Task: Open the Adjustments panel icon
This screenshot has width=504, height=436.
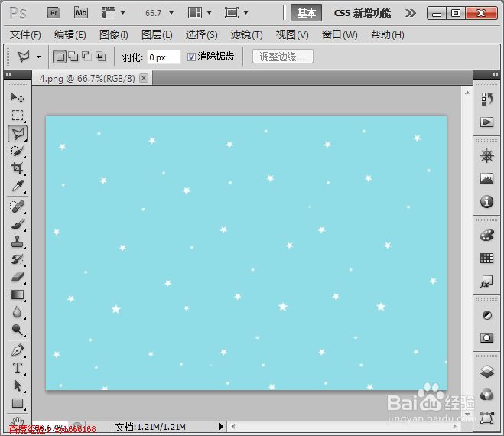Action: [486, 315]
